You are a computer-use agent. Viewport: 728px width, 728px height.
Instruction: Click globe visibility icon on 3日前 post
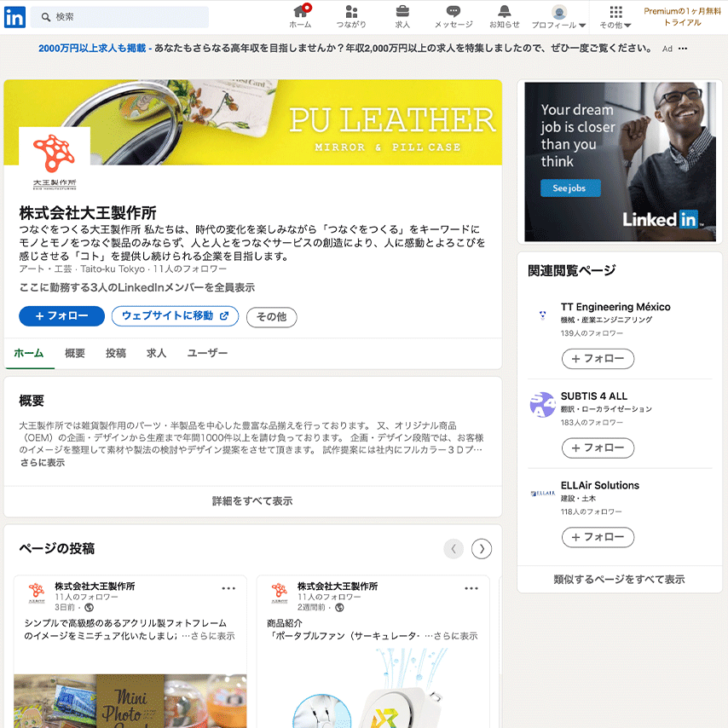90,608
